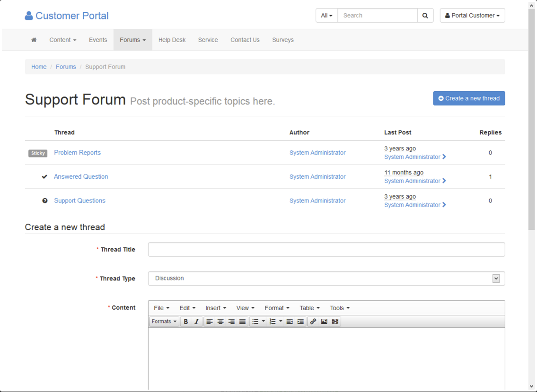Screen dimensions: 537x392
Task: Select the justify text icon
Action: click(x=242, y=322)
